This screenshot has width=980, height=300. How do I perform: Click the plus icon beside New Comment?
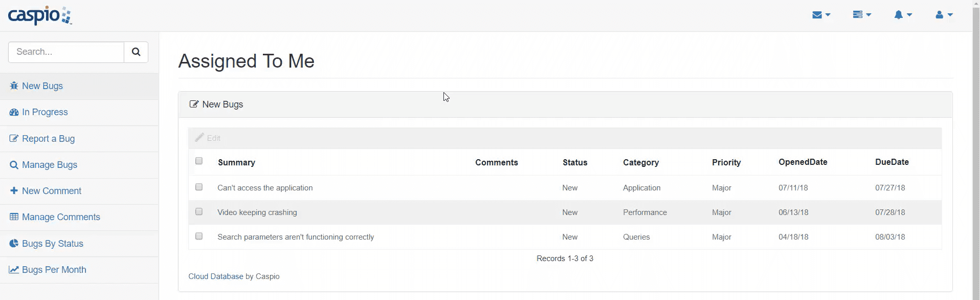coord(14,191)
